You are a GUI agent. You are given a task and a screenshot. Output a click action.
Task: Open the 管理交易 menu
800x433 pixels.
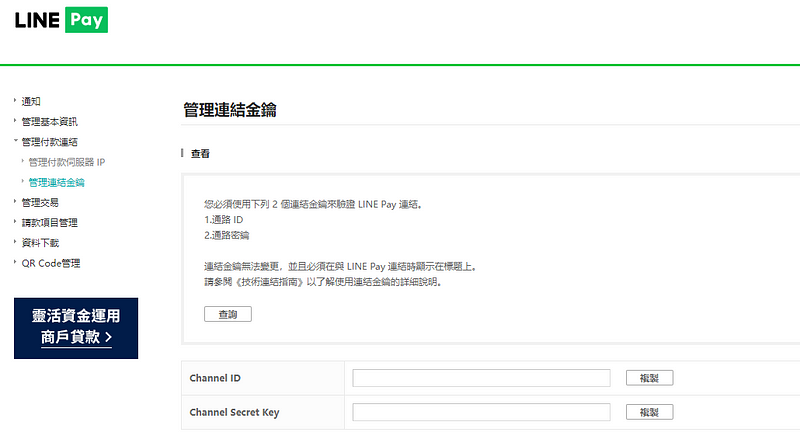[40, 202]
